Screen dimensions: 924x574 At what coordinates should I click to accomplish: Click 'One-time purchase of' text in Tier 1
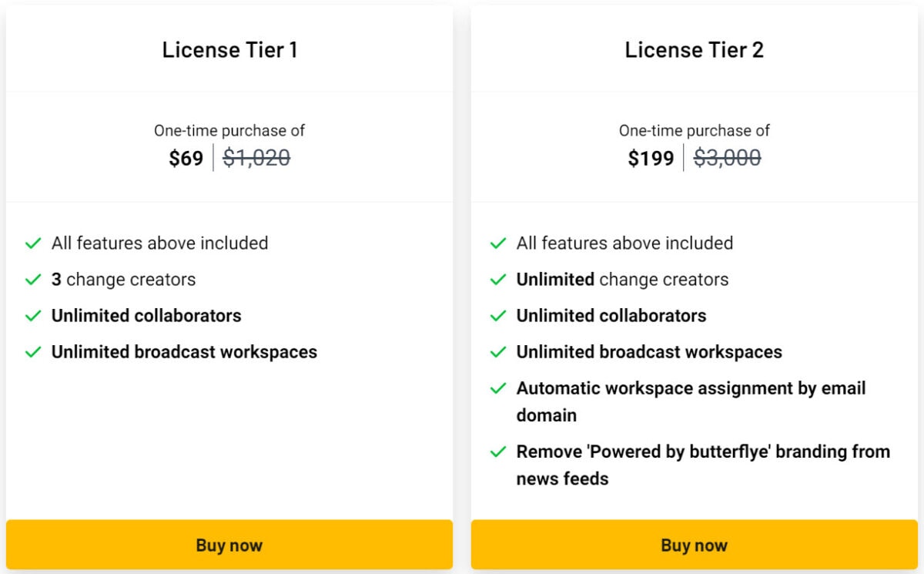tap(229, 130)
